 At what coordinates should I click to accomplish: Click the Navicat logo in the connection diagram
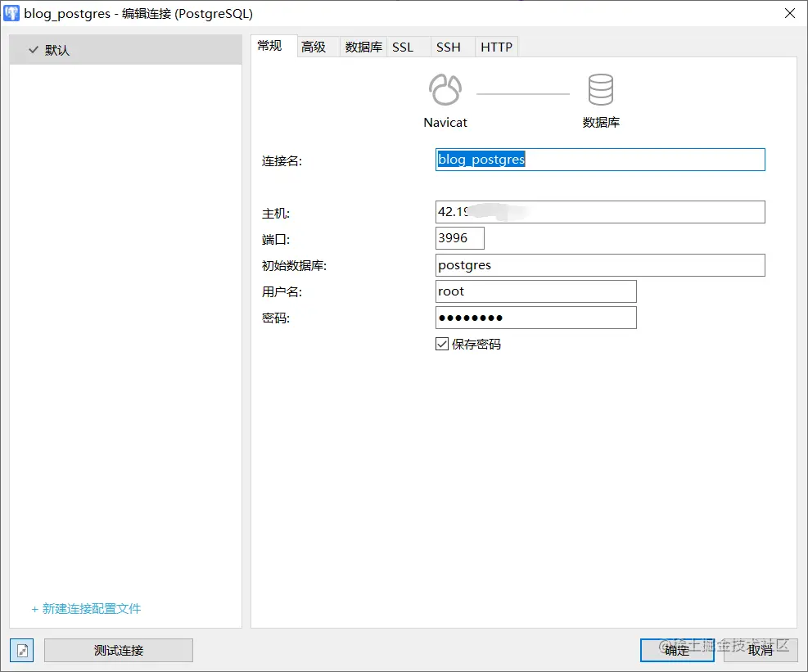pyautogui.click(x=445, y=90)
